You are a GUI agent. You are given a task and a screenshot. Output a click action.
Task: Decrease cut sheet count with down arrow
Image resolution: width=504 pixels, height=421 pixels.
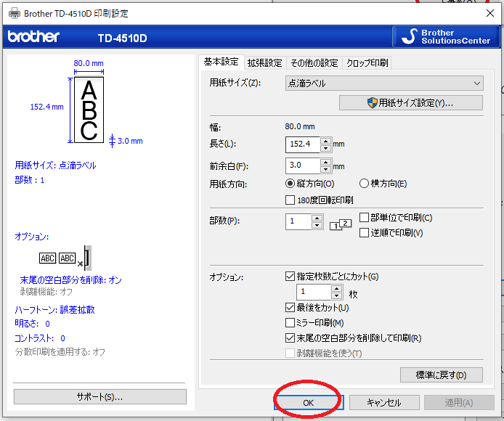point(336,296)
